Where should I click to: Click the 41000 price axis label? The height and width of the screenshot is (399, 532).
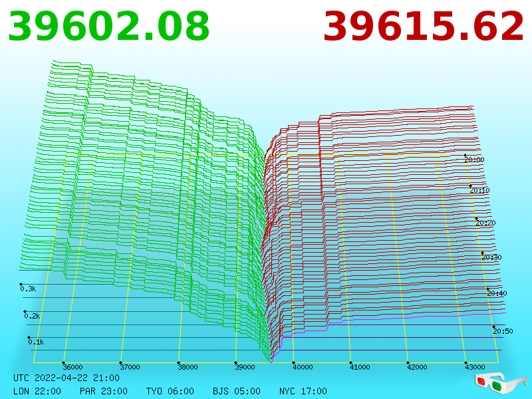tap(360, 367)
